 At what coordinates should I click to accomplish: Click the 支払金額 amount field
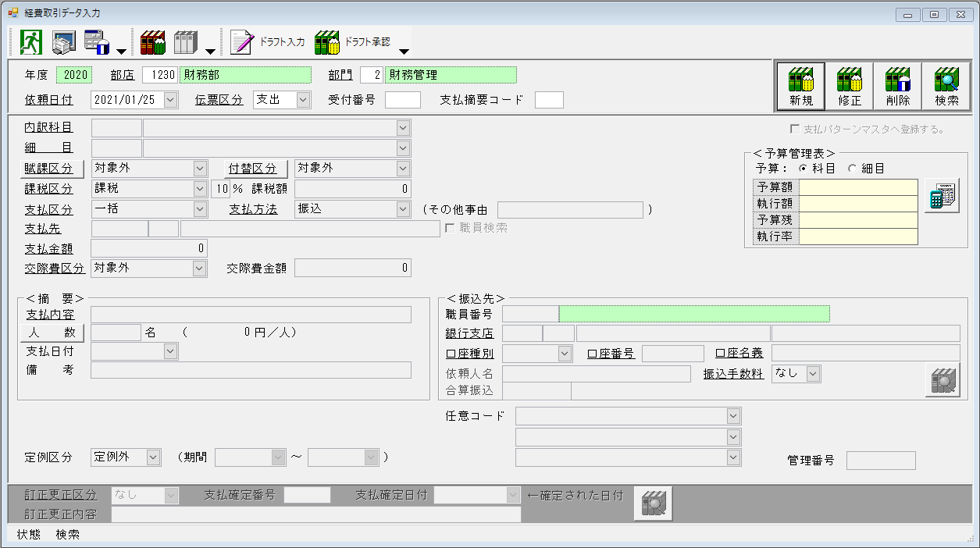click(x=149, y=248)
